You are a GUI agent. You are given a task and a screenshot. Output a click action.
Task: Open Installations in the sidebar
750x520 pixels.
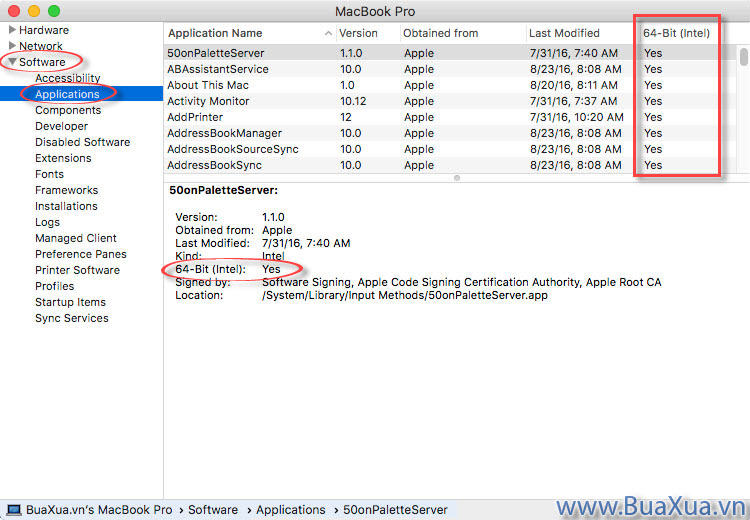66,206
